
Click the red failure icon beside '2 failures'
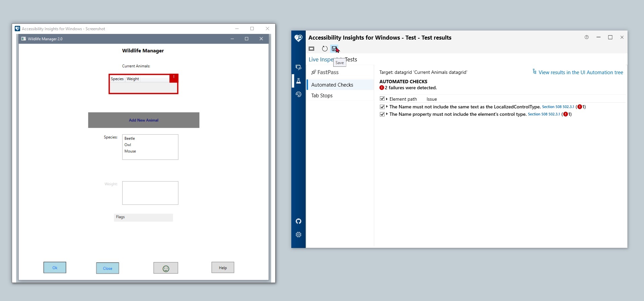382,88
